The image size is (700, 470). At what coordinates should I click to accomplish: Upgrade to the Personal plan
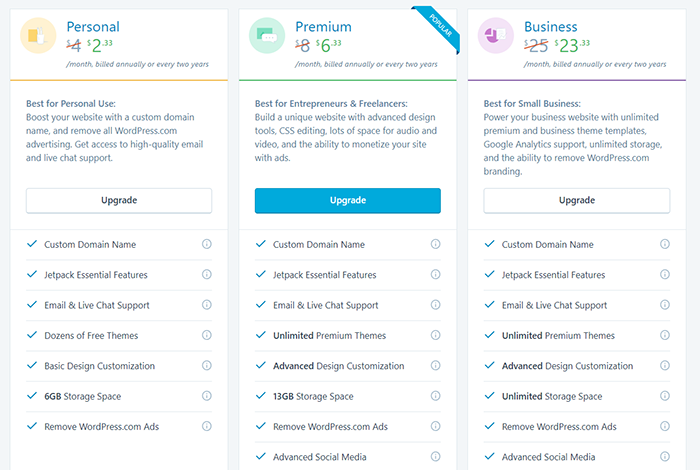[119, 200]
